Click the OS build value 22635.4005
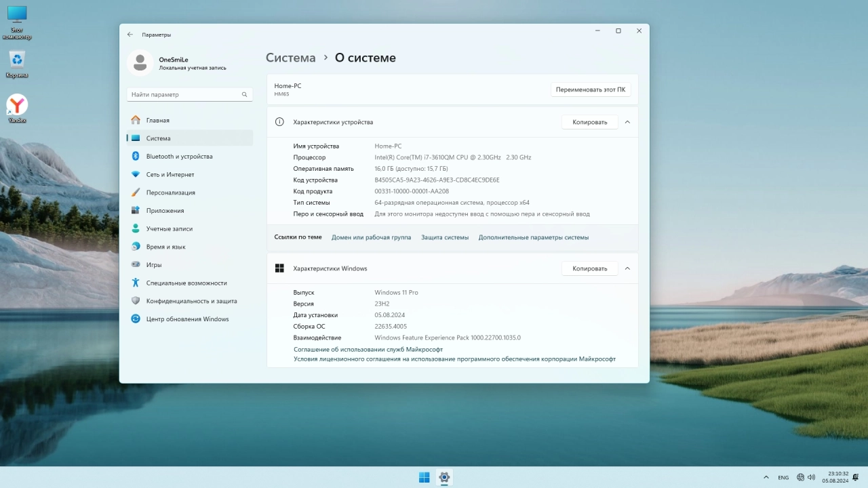This screenshot has width=868, height=488. (x=391, y=327)
